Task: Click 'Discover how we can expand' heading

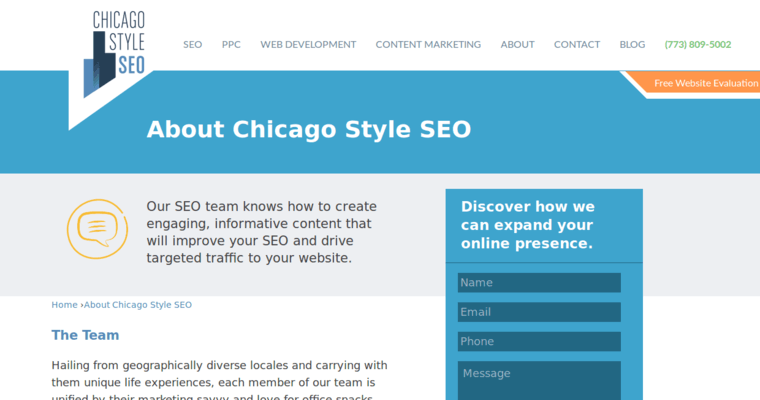Action: pos(528,225)
